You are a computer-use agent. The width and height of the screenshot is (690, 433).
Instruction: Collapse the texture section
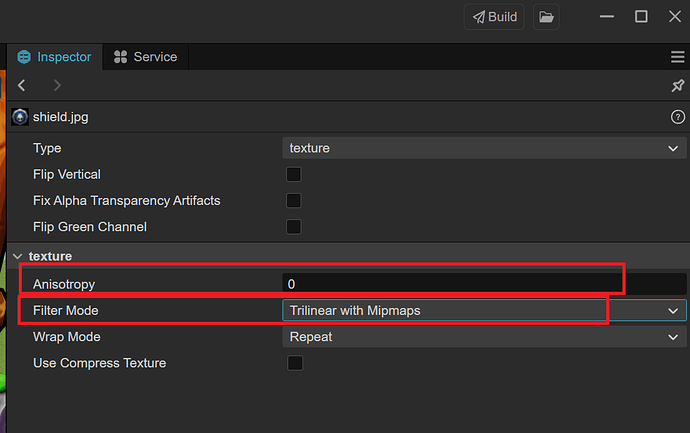click(18, 256)
